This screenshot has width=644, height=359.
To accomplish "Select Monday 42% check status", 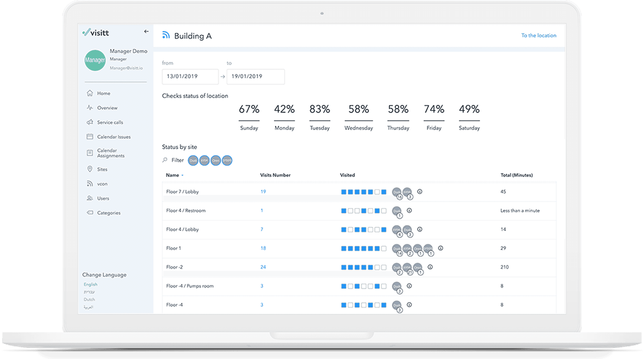I will pos(284,117).
